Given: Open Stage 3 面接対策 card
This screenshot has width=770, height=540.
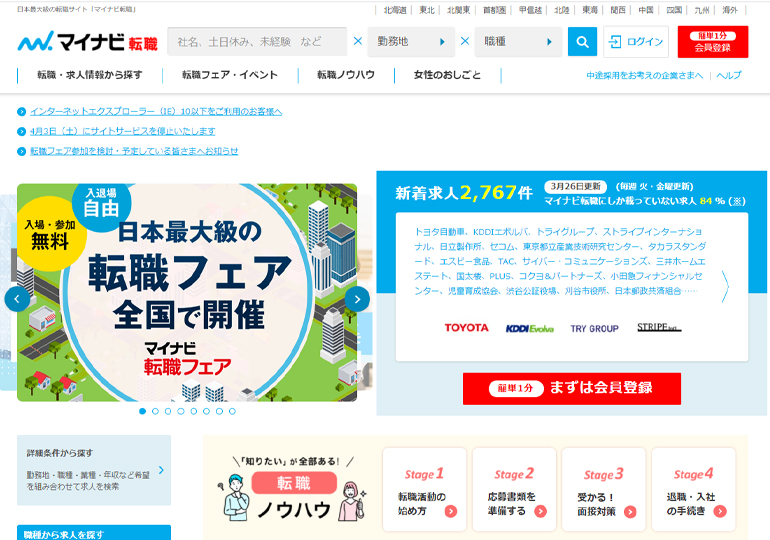Looking at the screenshot, I should click(x=604, y=489).
